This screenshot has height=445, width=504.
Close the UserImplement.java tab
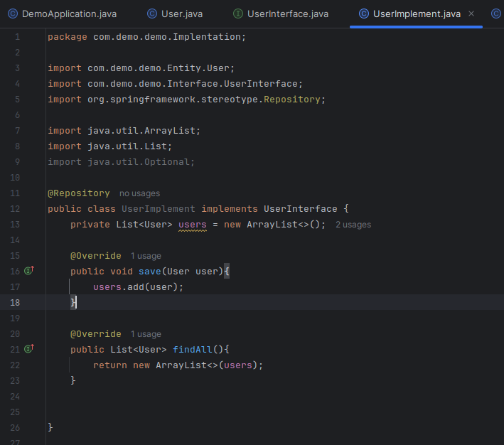pos(471,14)
